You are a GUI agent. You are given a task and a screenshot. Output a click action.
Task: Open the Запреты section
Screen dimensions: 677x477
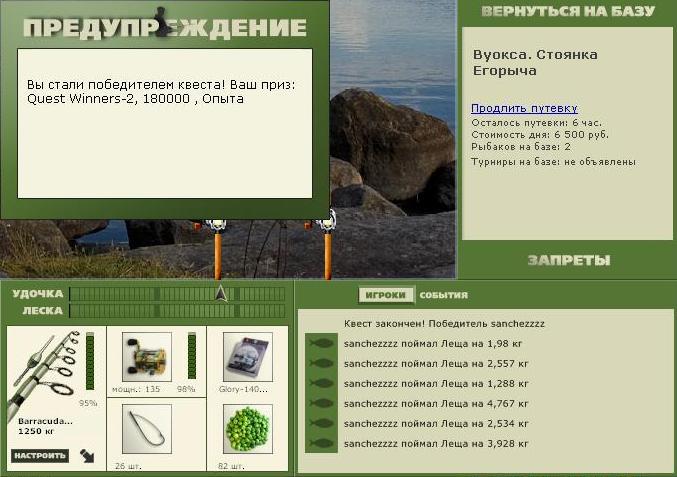pyautogui.click(x=569, y=260)
